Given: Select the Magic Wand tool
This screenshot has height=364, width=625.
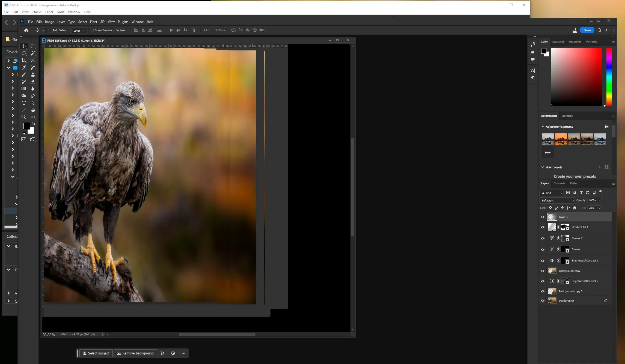Looking at the screenshot, I should 33,53.
